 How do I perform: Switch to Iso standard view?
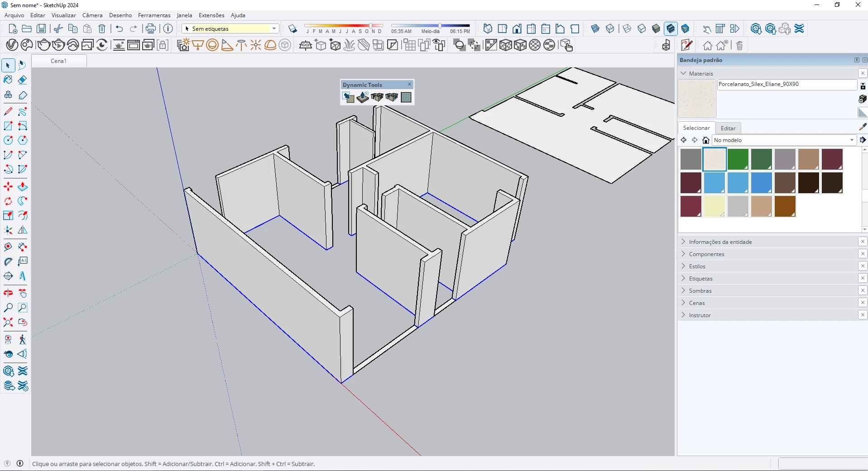488,29
